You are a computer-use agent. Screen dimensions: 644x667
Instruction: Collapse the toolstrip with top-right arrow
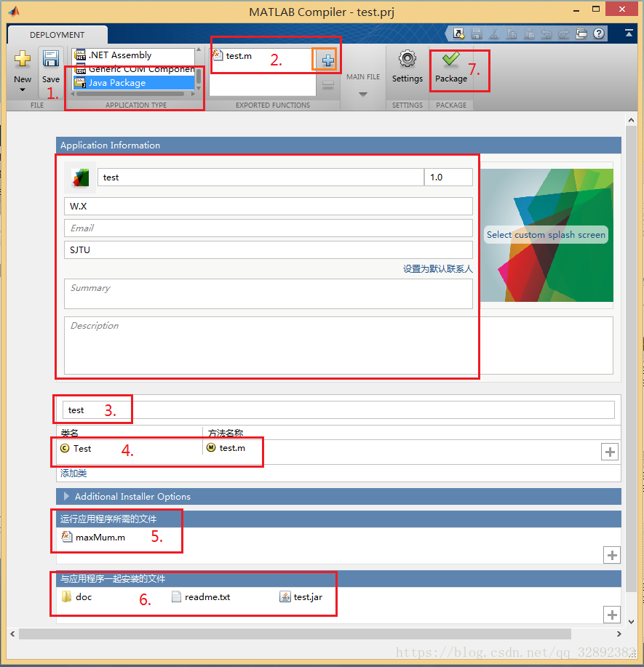point(629,33)
